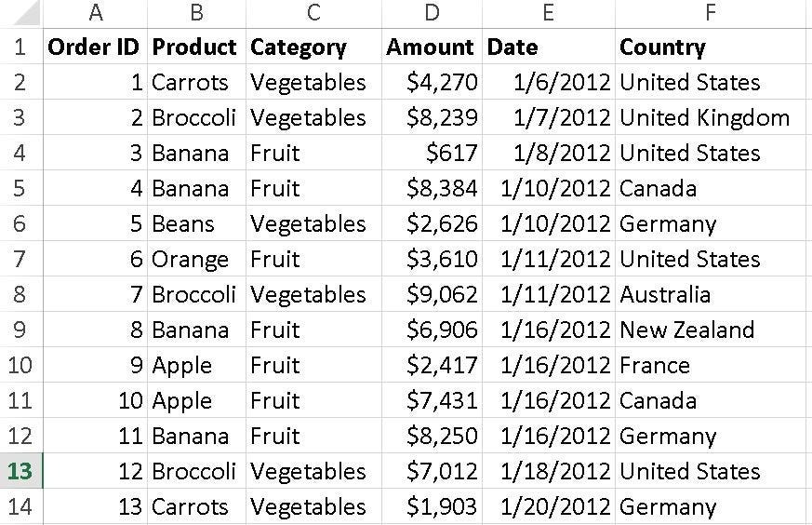This screenshot has width=812, height=525.
Task: Select column A header
Action: point(95,13)
